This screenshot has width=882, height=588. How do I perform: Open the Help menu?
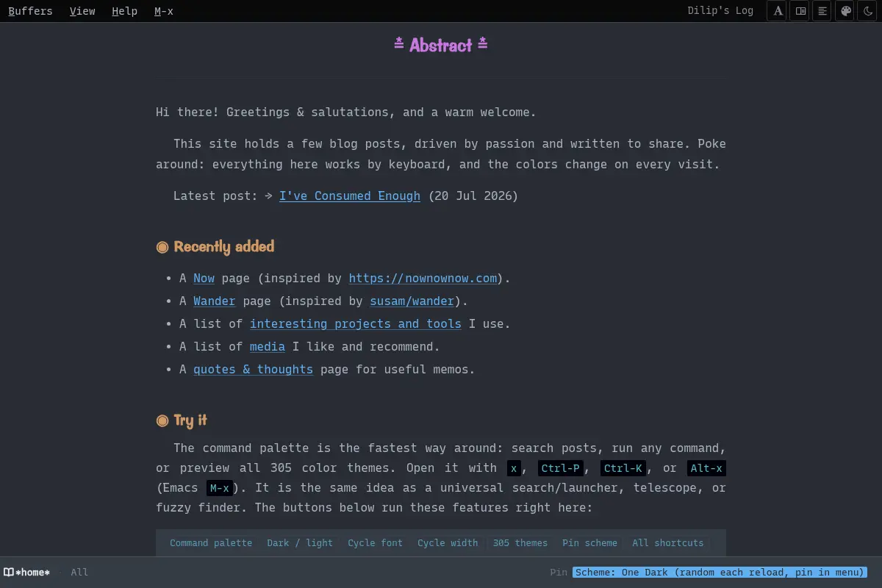125,11
